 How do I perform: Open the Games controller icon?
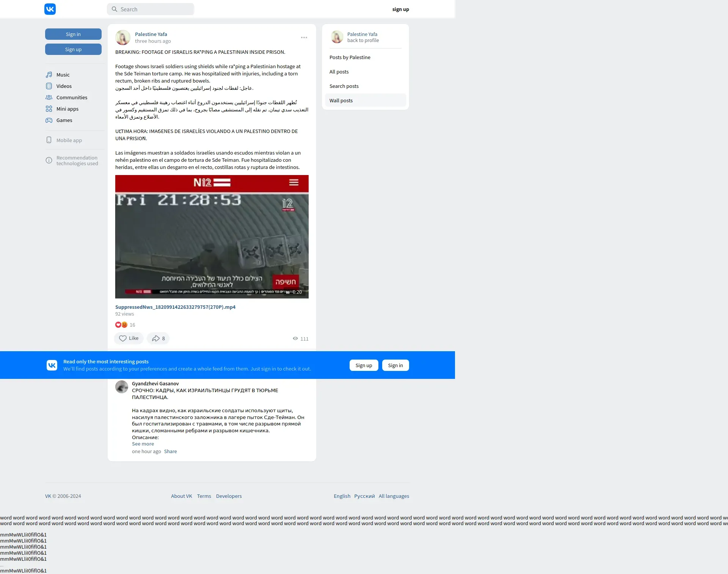[x=49, y=120]
